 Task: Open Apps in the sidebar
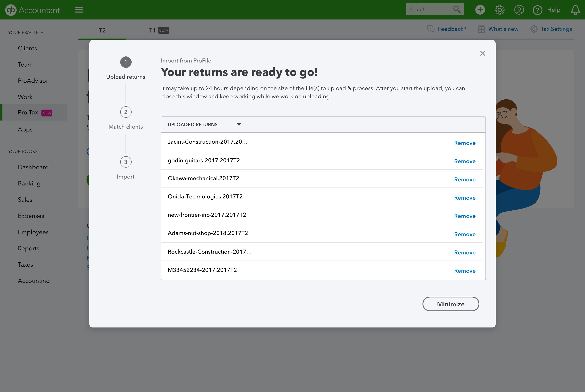pyautogui.click(x=25, y=129)
